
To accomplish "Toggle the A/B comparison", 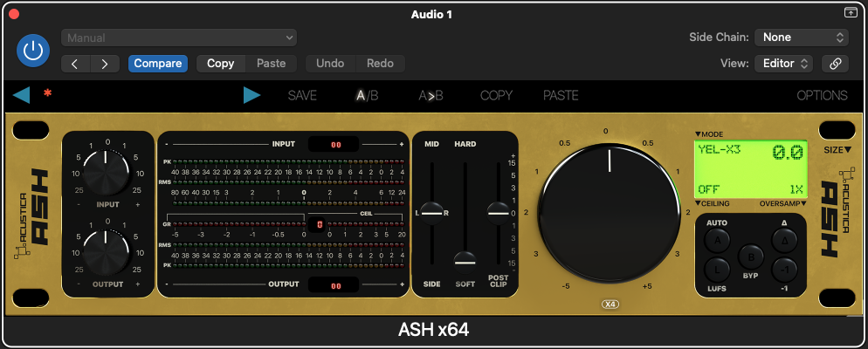I will tap(367, 96).
